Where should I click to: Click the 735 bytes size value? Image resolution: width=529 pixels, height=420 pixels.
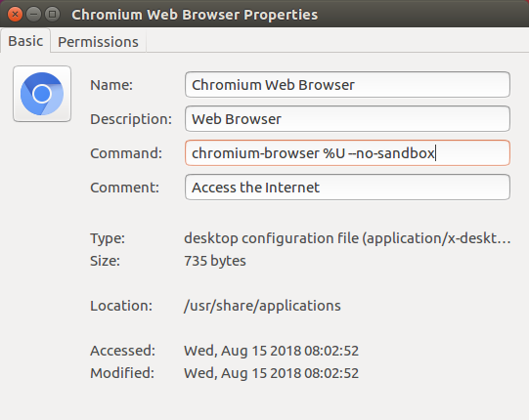(215, 261)
